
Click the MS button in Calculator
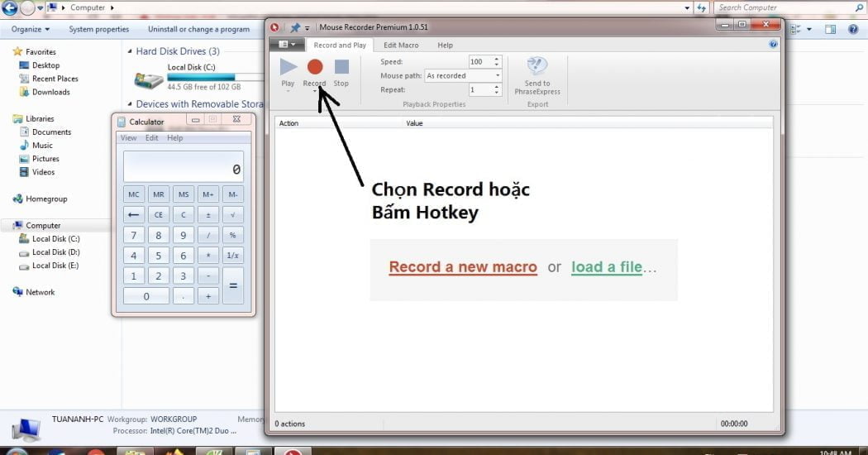coord(184,194)
